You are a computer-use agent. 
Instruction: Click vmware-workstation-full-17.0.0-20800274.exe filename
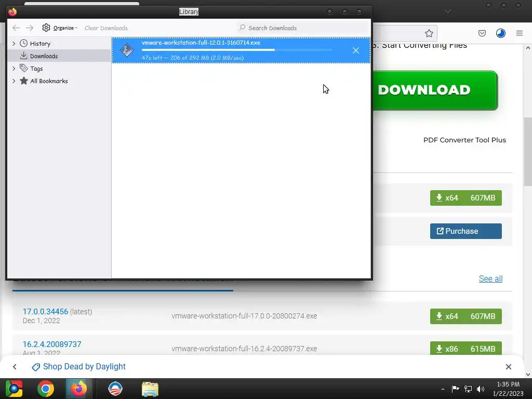point(244,316)
